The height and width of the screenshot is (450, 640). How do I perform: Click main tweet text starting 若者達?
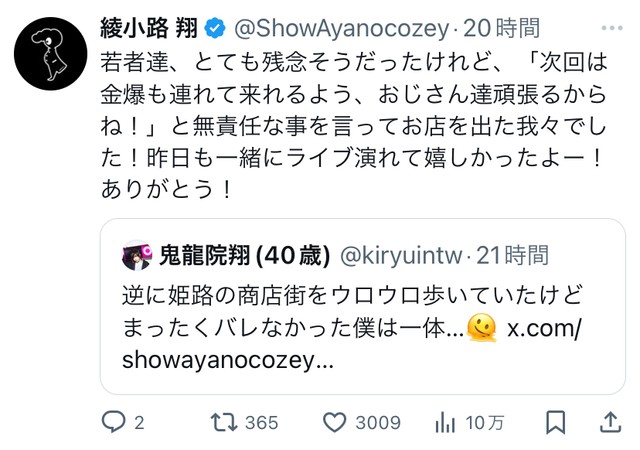354,125
